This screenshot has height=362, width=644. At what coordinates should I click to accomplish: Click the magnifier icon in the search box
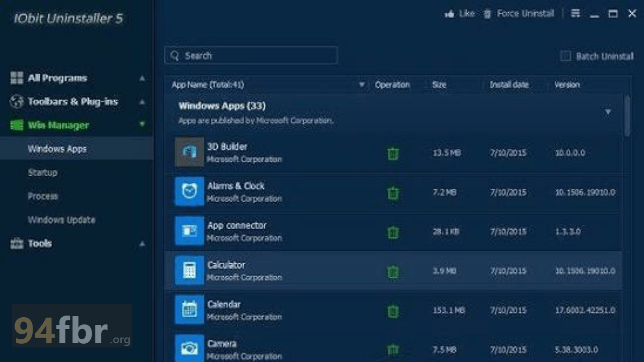(174, 56)
